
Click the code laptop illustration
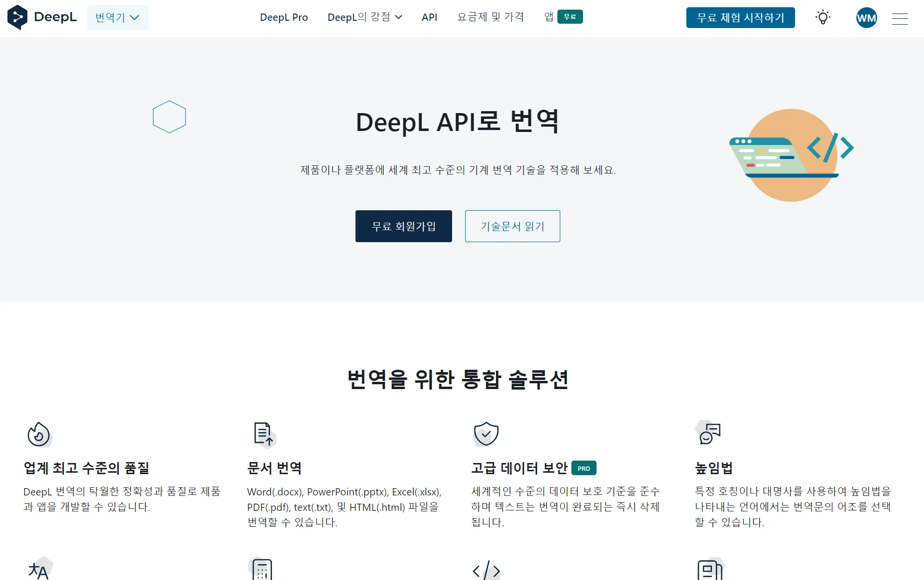(792, 155)
